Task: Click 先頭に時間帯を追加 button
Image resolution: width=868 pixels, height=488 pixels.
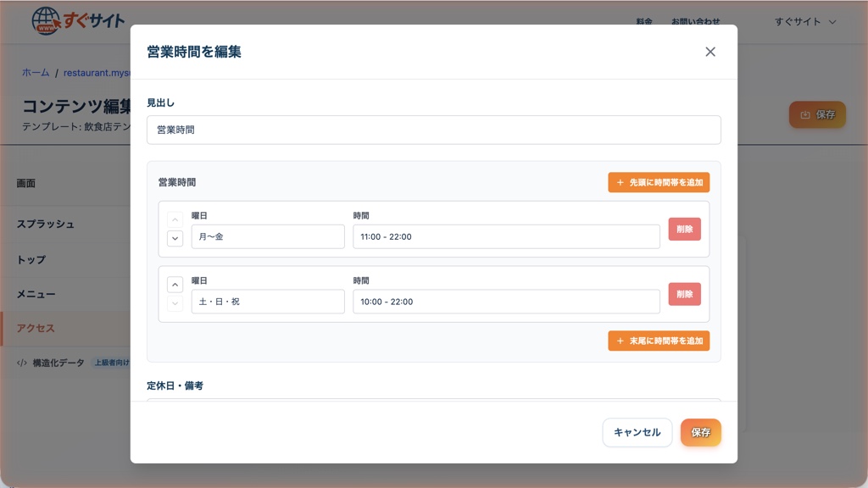Action: [x=659, y=182]
